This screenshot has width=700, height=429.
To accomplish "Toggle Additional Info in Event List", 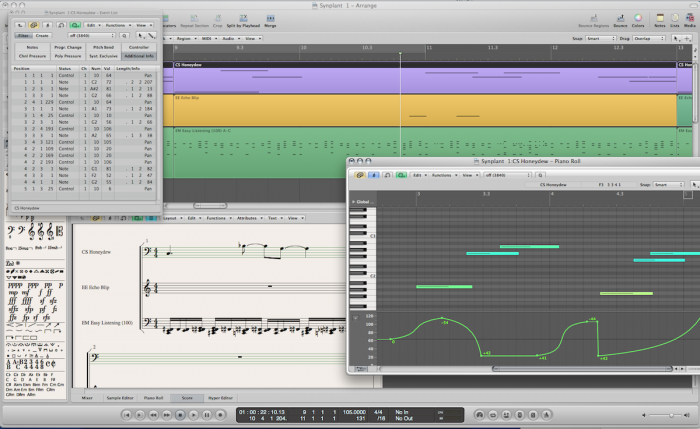I will coord(140,57).
